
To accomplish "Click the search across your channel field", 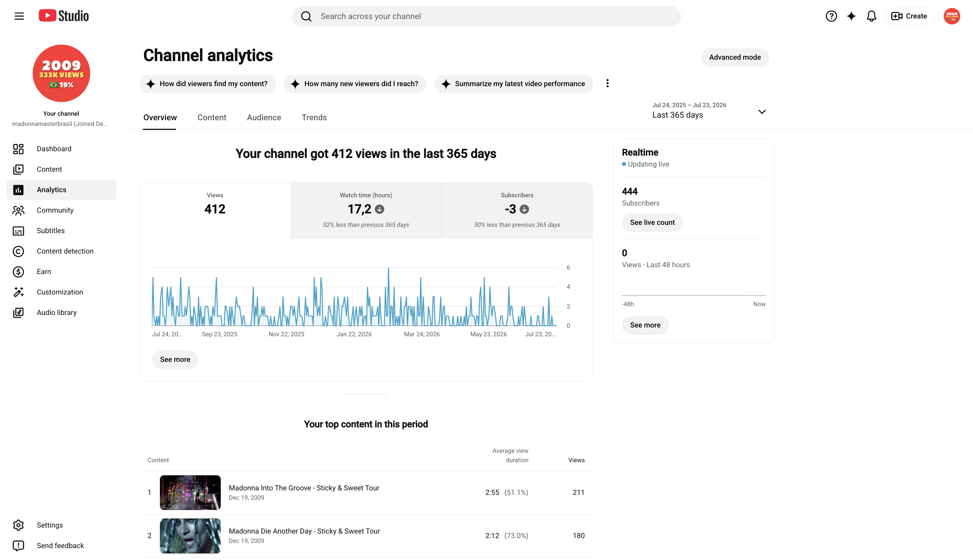I will [x=486, y=16].
